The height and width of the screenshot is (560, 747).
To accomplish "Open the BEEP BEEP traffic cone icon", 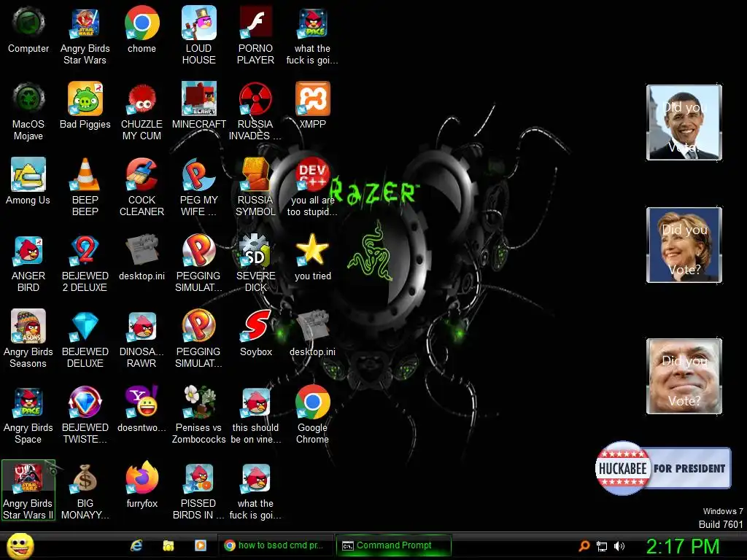I will click(x=85, y=187).
